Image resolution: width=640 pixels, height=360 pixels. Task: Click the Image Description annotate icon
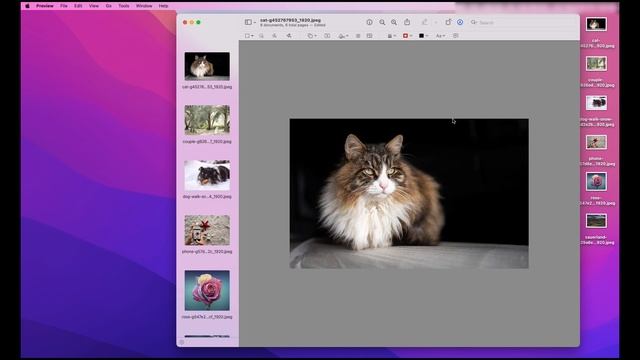[456, 36]
